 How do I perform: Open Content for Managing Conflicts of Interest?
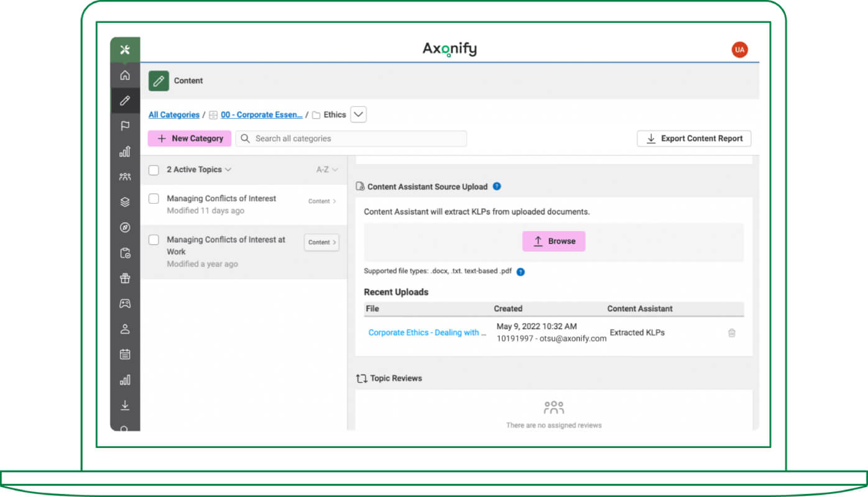(x=322, y=201)
